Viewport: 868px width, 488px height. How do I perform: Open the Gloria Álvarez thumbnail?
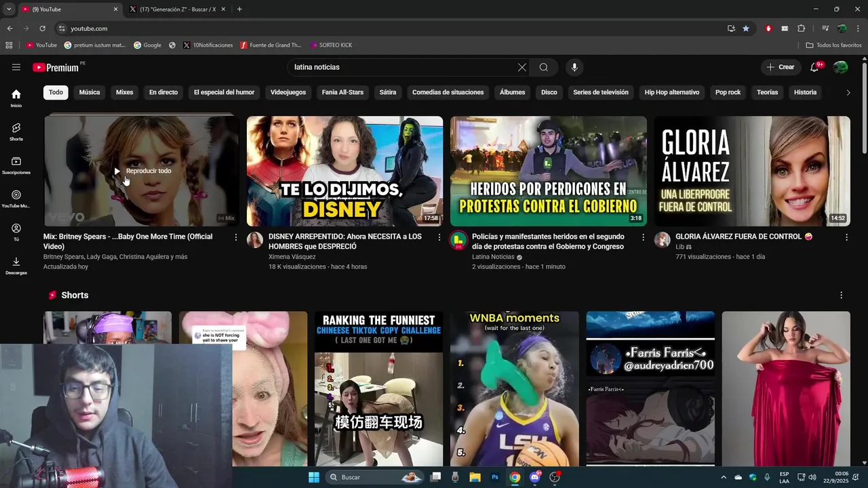click(x=752, y=171)
